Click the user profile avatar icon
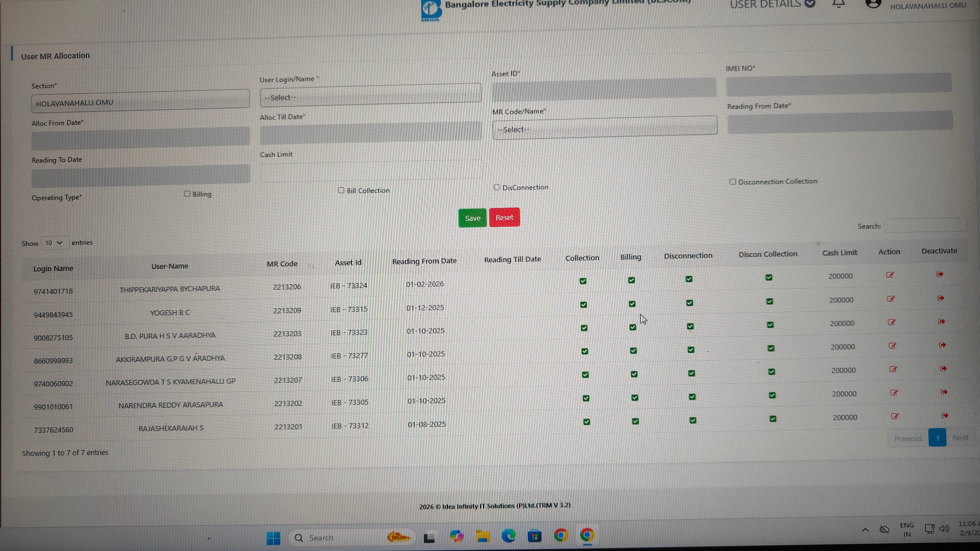980x551 pixels. 873,4
